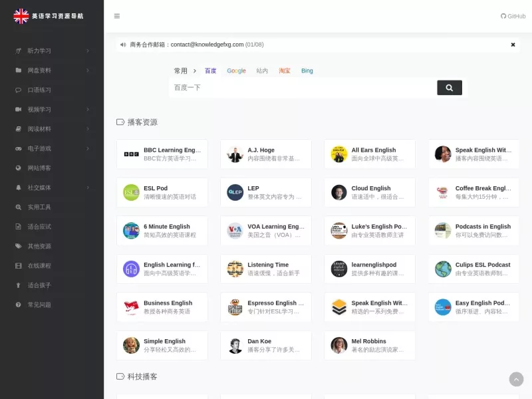Image resolution: width=532 pixels, height=399 pixels.
Task: Click the back-to-top arrow button
Action: pyautogui.click(x=516, y=379)
